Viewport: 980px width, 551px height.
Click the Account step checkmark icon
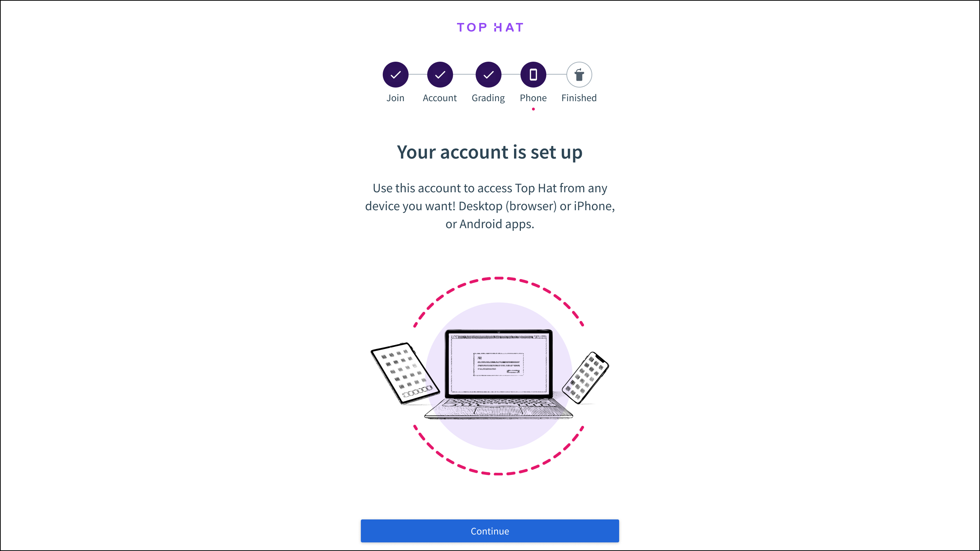pyautogui.click(x=440, y=75)
